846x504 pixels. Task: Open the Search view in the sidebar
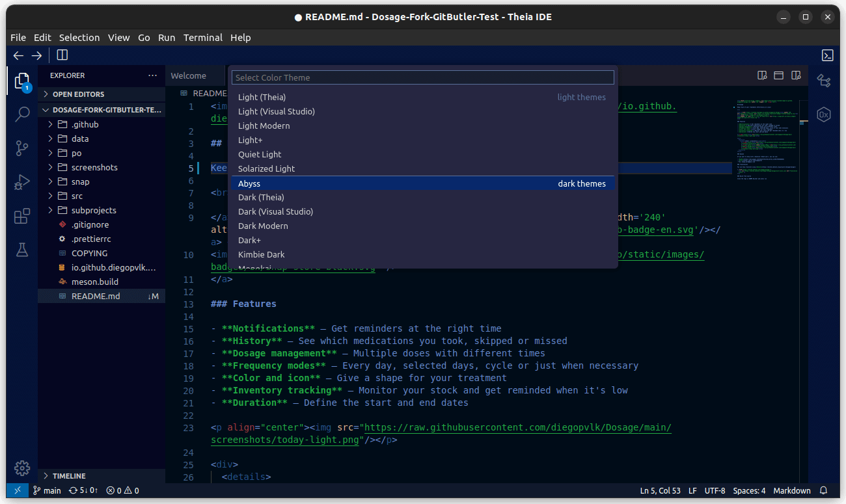22,113
